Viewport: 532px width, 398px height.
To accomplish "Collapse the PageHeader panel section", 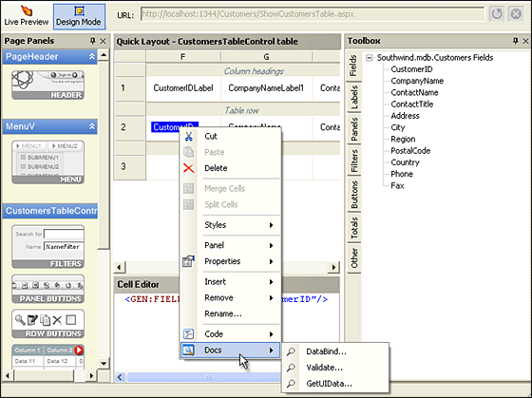I will 92,57.
